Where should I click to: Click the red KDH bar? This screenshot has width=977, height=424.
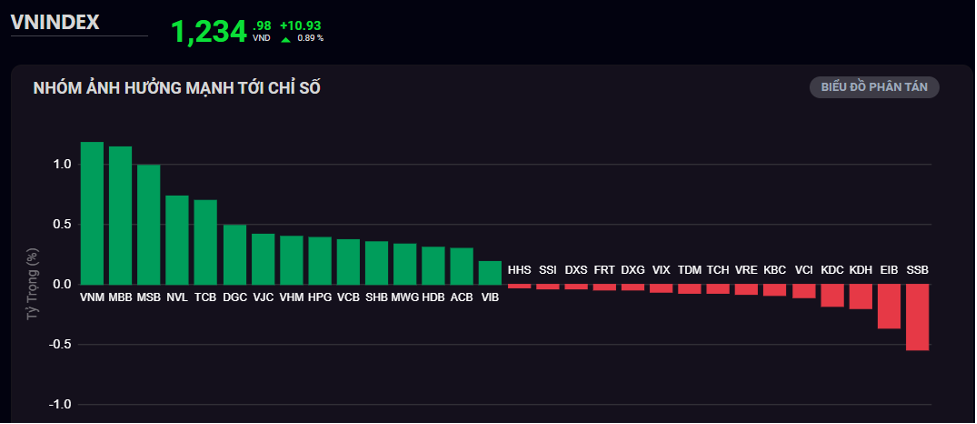(x=860, y=296)
